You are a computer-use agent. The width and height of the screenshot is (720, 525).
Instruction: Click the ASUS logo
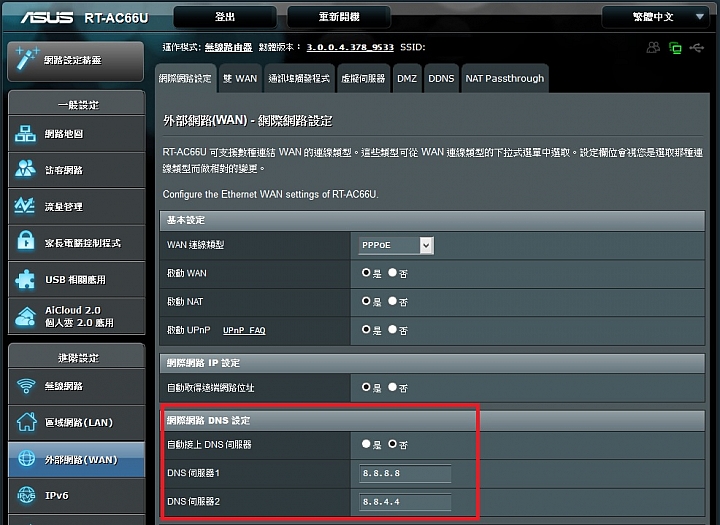coord(46,17)
